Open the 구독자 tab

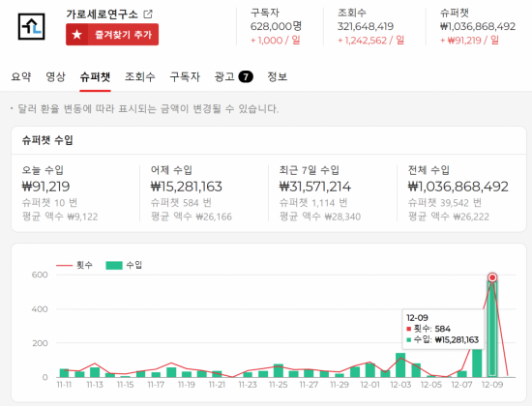[185, 76]
